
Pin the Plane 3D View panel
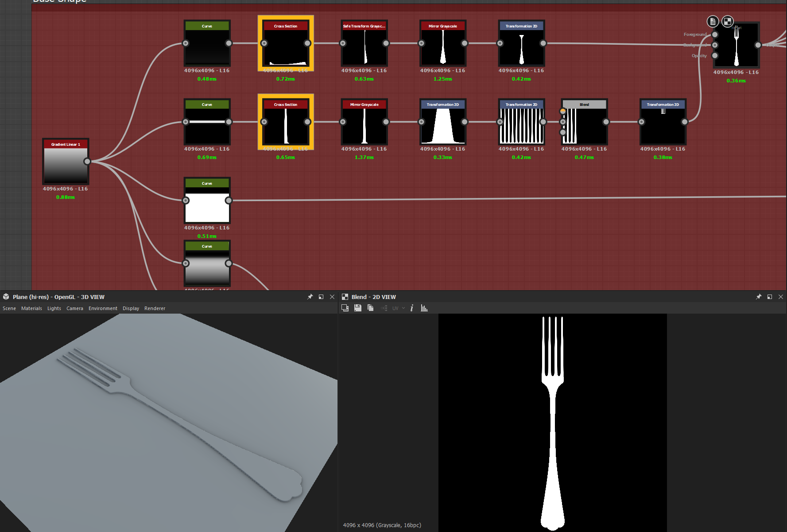coord(310,297)
